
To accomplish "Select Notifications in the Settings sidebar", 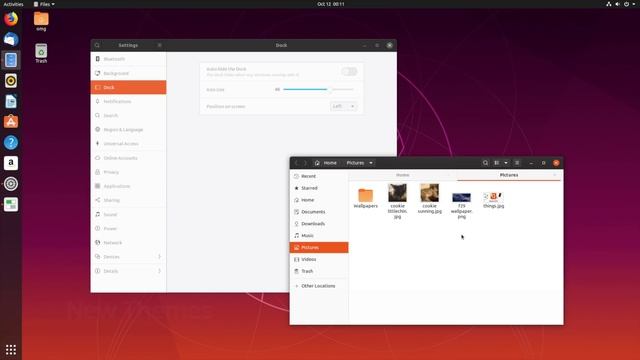I will tap(128, 102).
